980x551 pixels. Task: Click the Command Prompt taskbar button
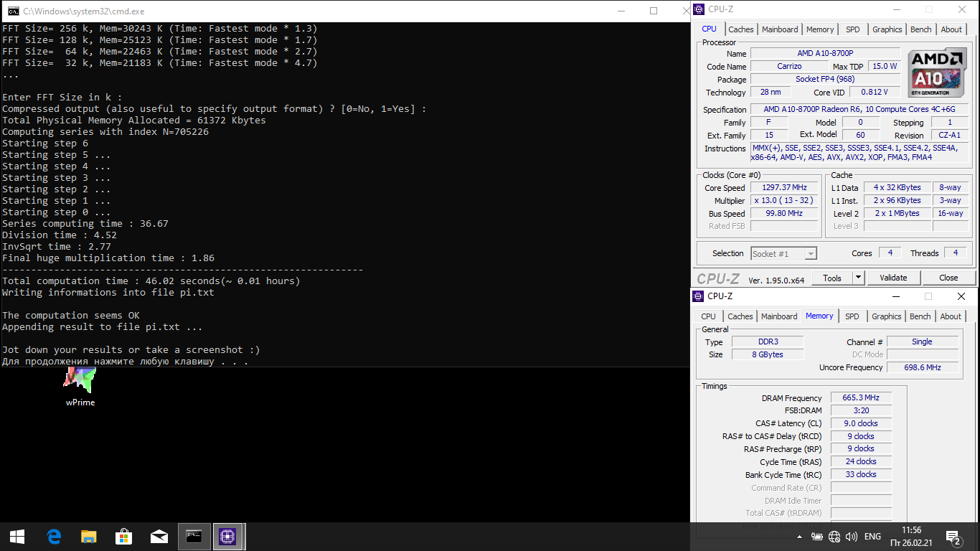194,537
